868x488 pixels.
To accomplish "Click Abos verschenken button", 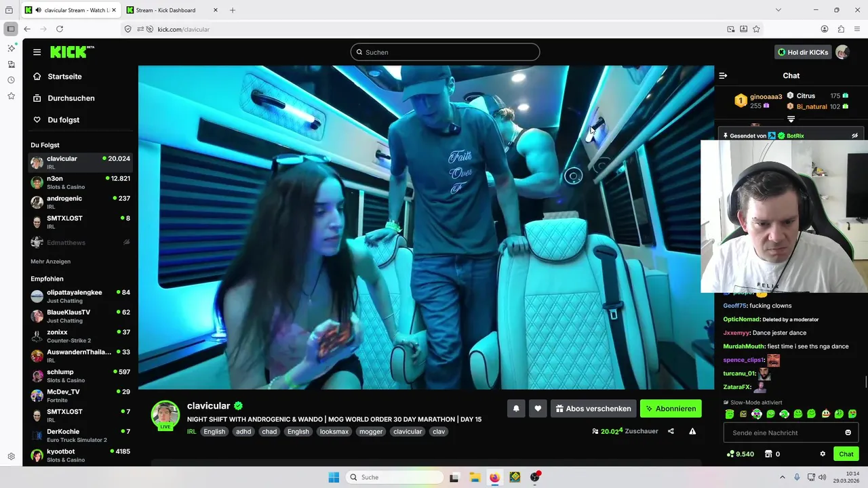I will point(593,409).
